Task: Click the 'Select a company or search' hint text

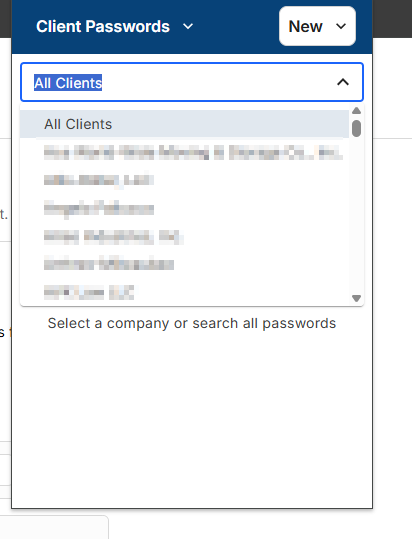Action: point(192,323)
